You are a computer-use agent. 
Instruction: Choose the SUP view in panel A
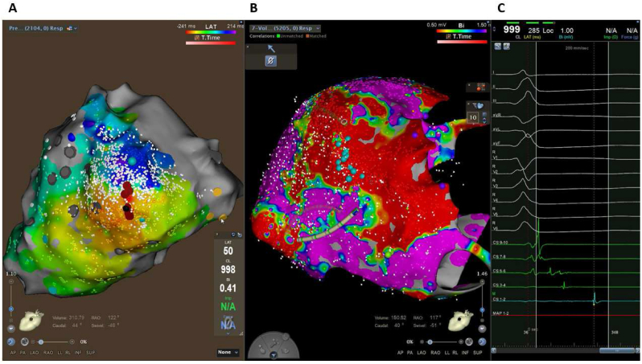coord(90,353)
